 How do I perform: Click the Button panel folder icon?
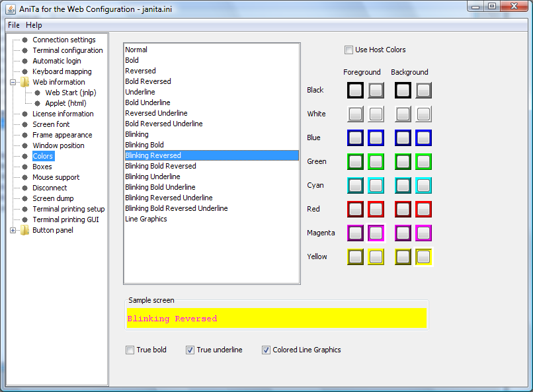click(x=24, y=230)
